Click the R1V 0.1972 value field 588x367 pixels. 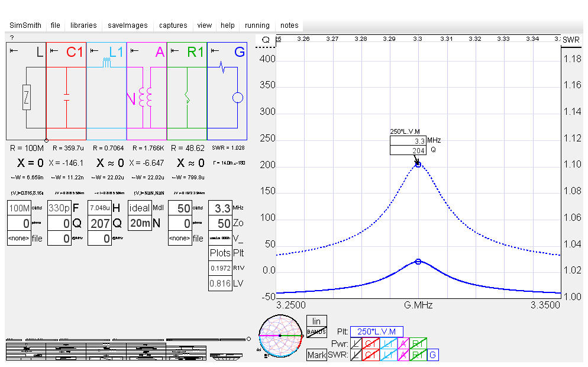220,268
